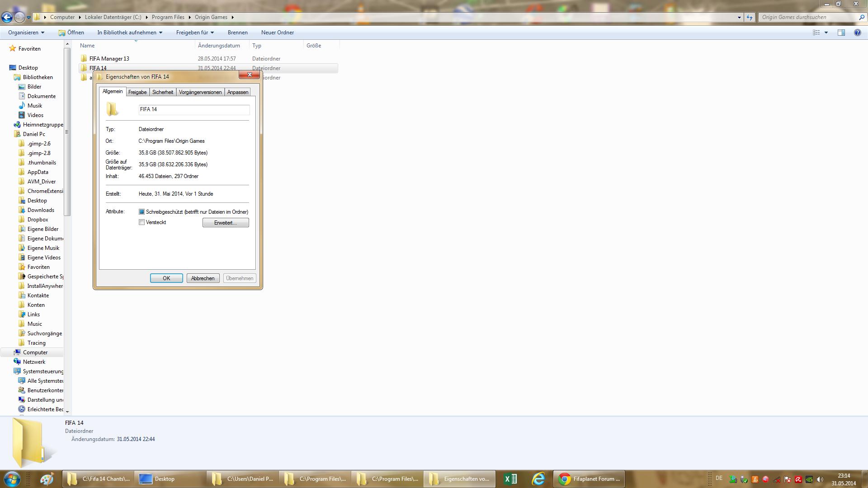The height and width of the screenshot is (488, 868).
Task: Open recent pages dropdown arrow
Action: 28,17
